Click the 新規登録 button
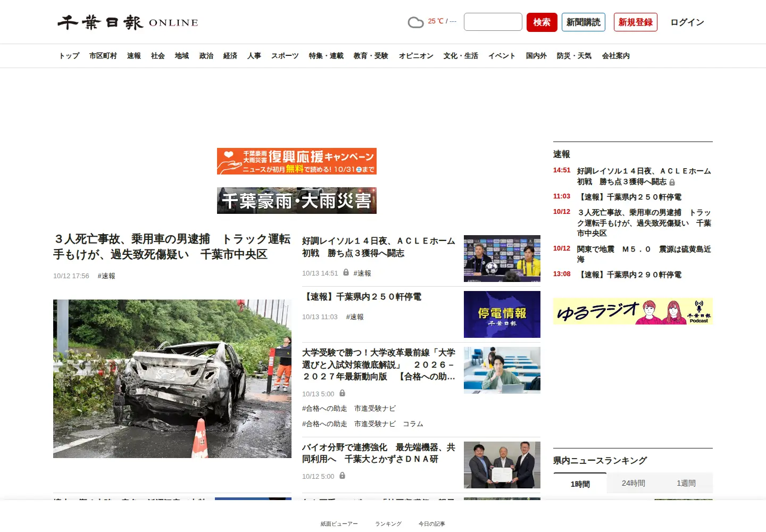The image size is (766, 532). pyautogui.click(x=636, y=22)
